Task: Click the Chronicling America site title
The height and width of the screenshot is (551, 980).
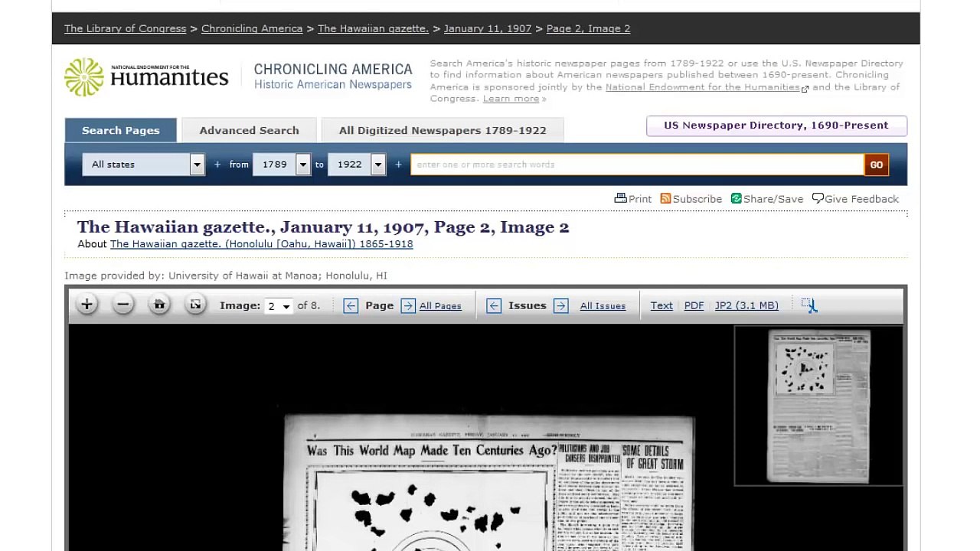Action: 333,76
